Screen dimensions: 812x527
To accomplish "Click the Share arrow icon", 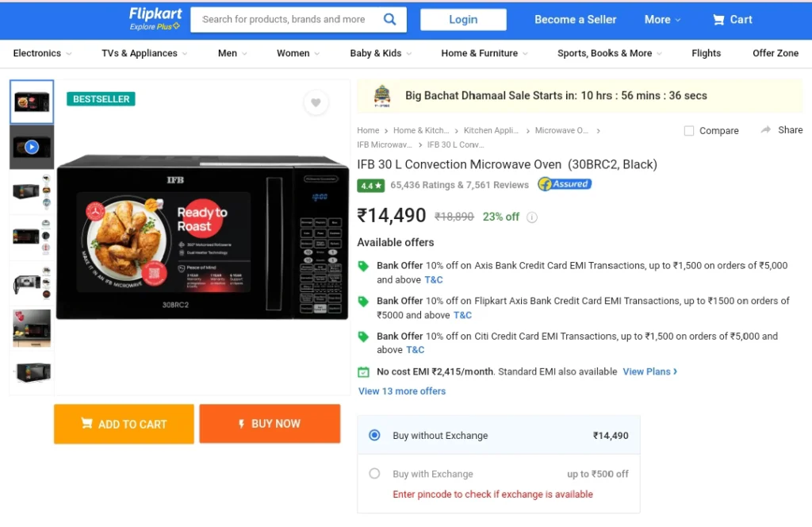I will pos(766,129).
